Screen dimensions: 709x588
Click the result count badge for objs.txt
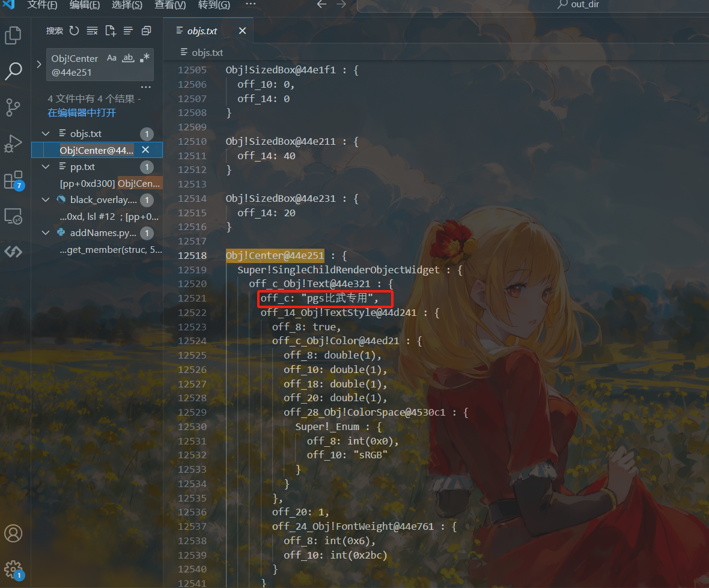147,134
